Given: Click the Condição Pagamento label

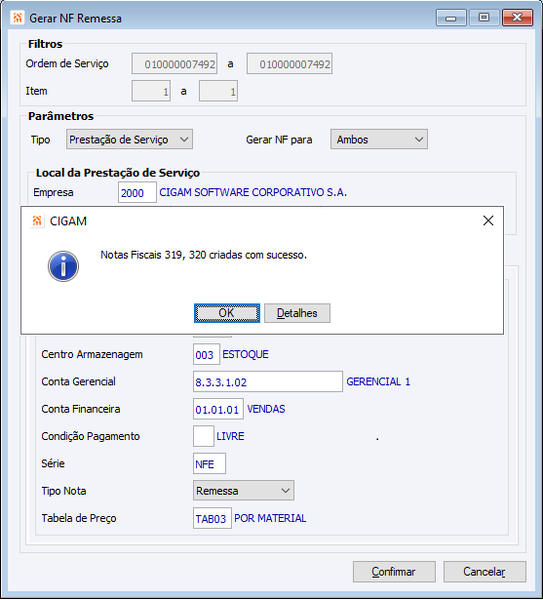Looking at the screenshot, I should tap(90, 436).
